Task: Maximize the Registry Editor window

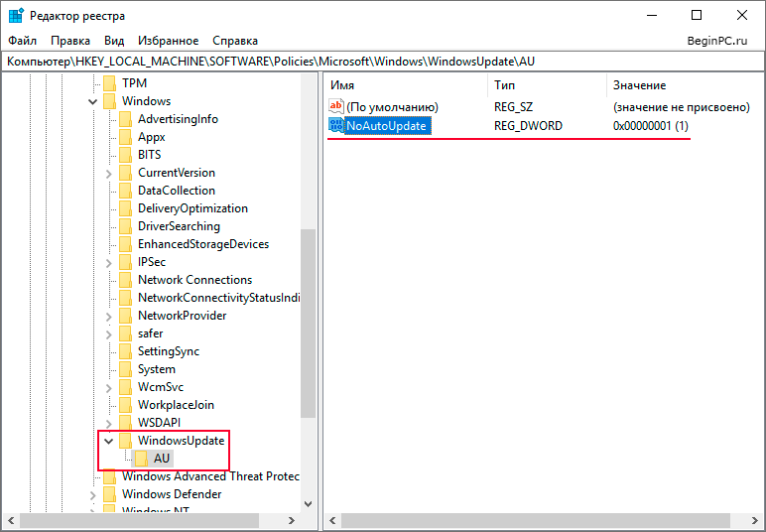Action: coord(697,15)
